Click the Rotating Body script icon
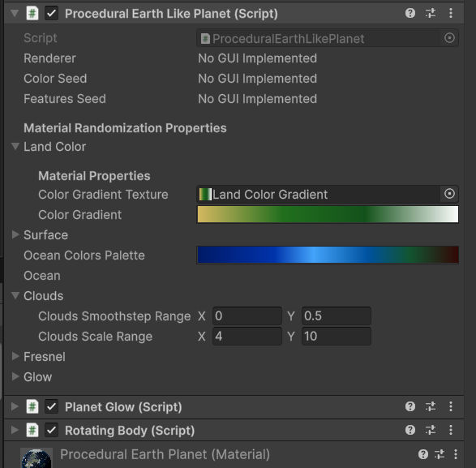 pyautogui.click(x=32, y=431)
